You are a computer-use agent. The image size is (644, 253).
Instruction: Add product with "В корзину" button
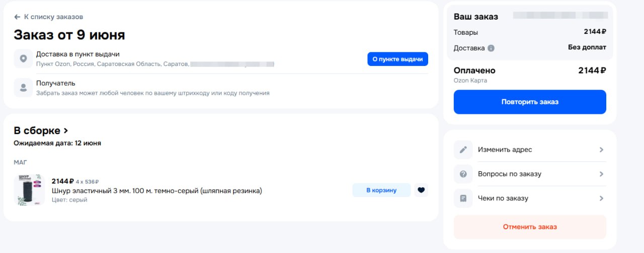click(x=381, y=190)
